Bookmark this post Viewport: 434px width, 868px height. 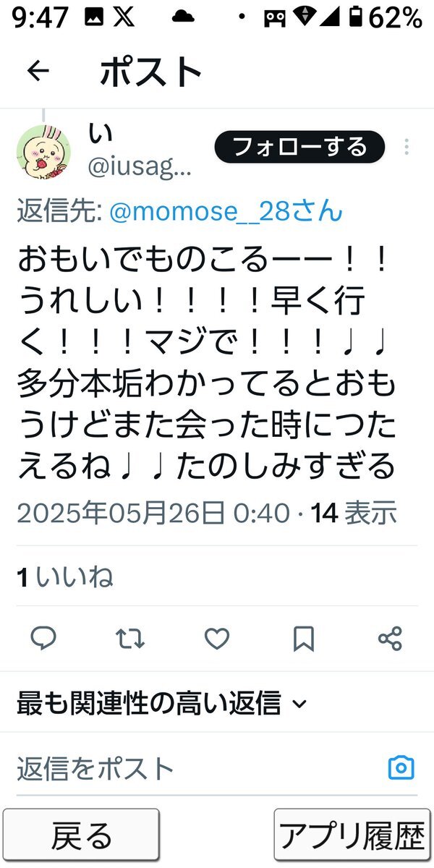tap(304, 638)
